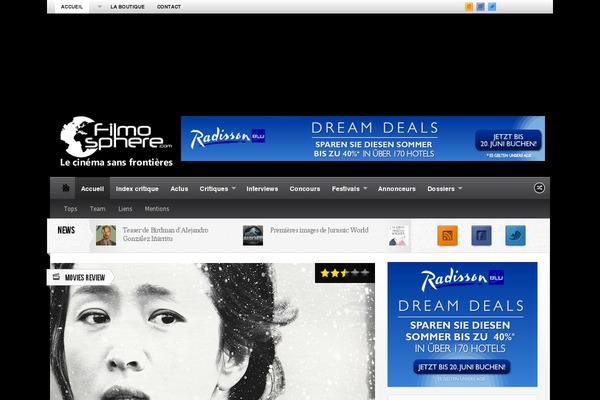The width and height of the screenshot is (600, 400).
Task: Click small Twitter icon in top bar
Action: 492,7
